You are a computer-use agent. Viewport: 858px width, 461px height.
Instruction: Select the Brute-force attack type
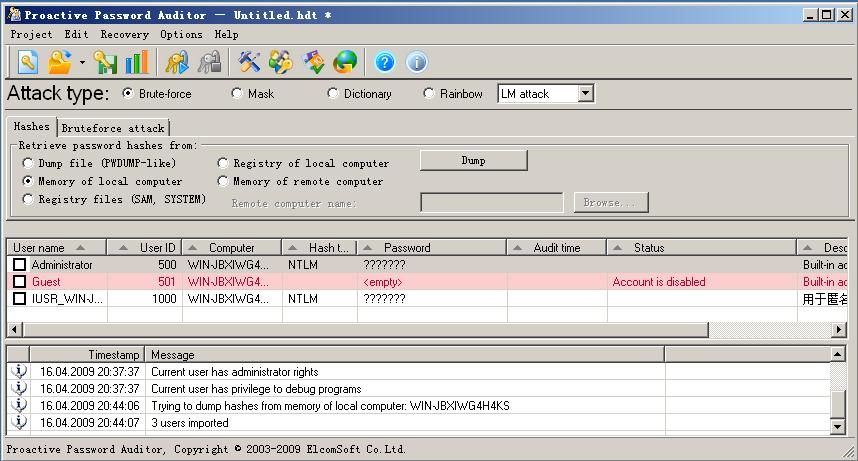(x=157, y=94)
